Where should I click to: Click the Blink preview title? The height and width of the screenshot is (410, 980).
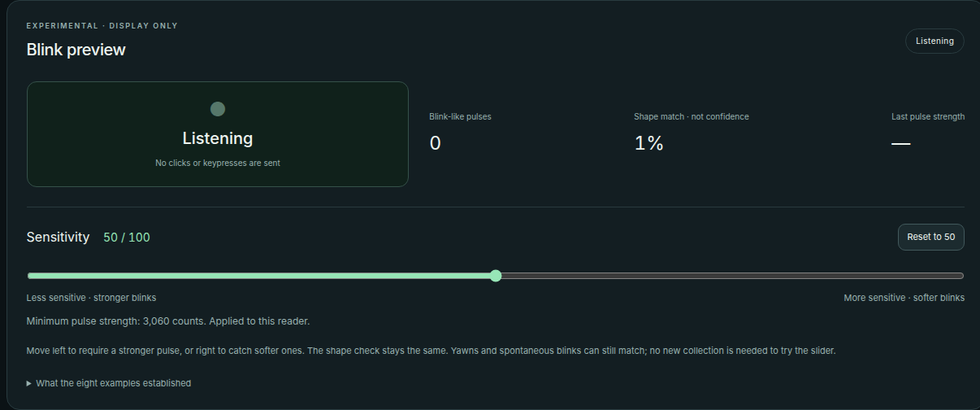click(76, 50)
